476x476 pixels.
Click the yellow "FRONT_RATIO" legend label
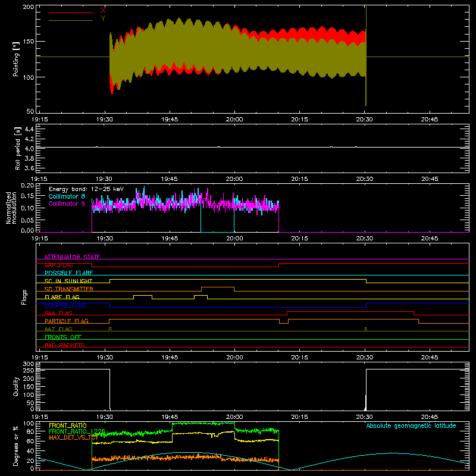click(68, 425)
